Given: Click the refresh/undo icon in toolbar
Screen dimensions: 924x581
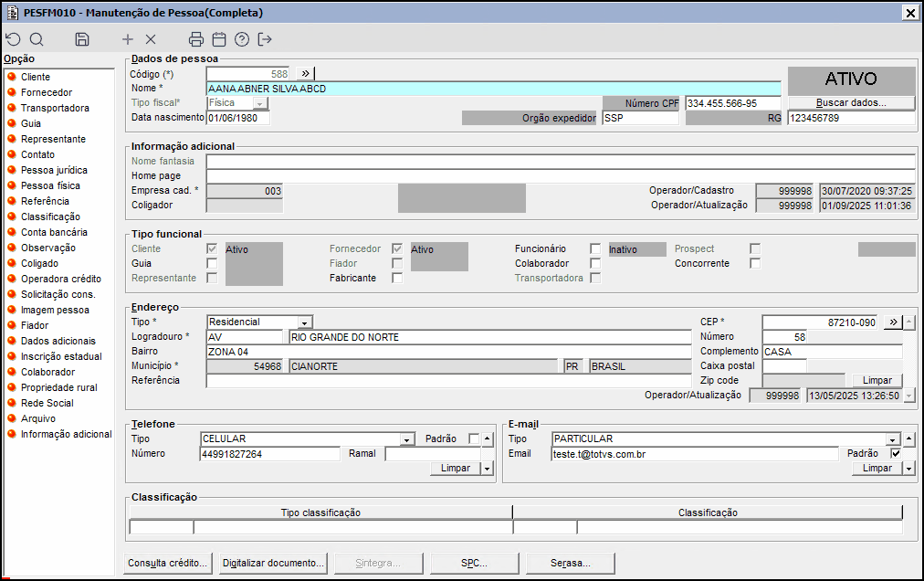Looking at the screenshot, I should tap(13, 39).
